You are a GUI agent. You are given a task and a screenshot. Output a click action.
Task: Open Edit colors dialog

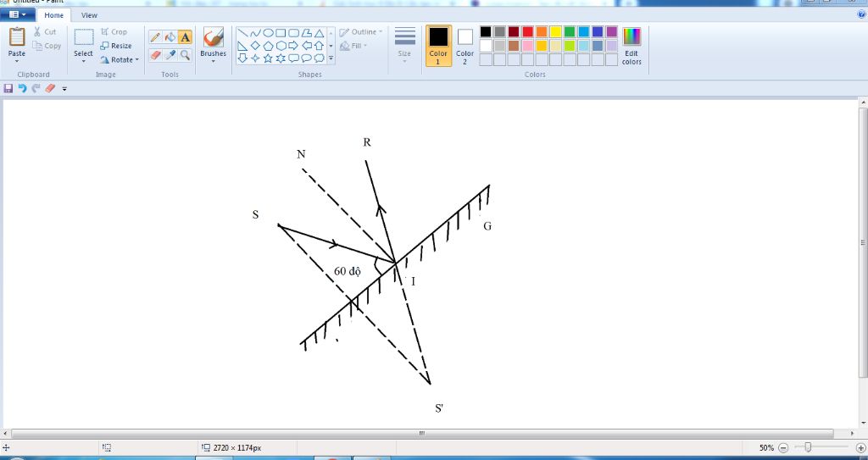click(x=632, y=46)
